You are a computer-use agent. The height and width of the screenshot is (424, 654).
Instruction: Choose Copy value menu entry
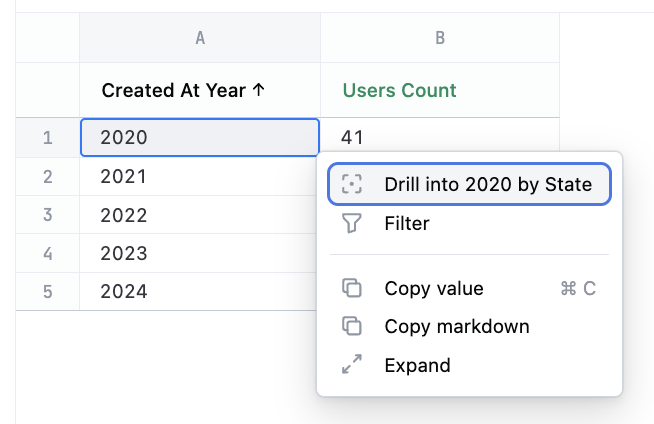[434, 288]
